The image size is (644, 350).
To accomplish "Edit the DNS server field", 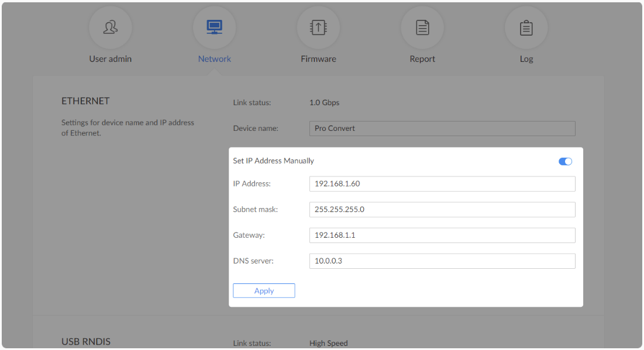I will [x=442, y=261].
